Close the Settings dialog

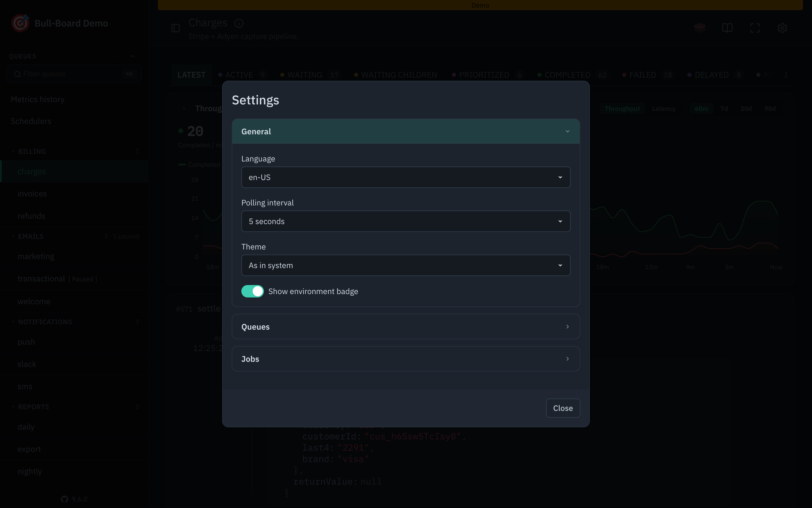563,408
